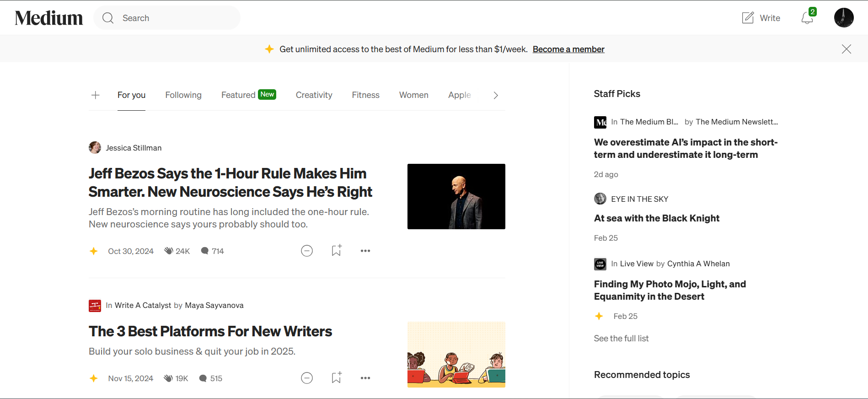Viewport: 868px width, 399px height.
Task: Open the Jeff Bezos 1-Hour Rule article
Action: point(230,182)
